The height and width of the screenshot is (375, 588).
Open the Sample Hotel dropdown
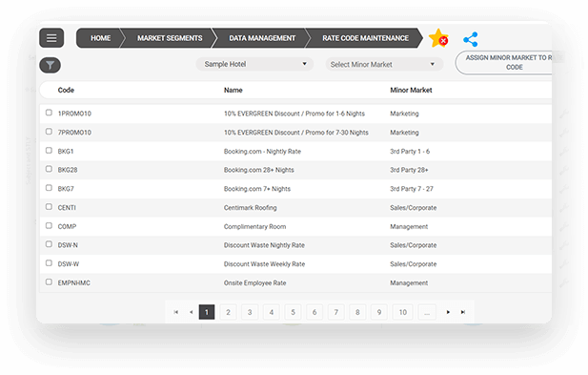(x=254, y=64)
